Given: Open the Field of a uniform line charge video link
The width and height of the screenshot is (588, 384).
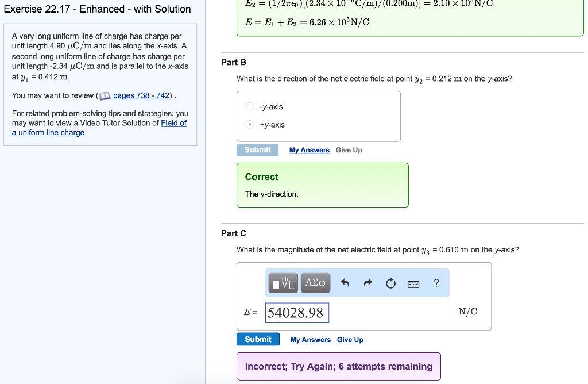Looking at the screenshot, I should (173, 123).
